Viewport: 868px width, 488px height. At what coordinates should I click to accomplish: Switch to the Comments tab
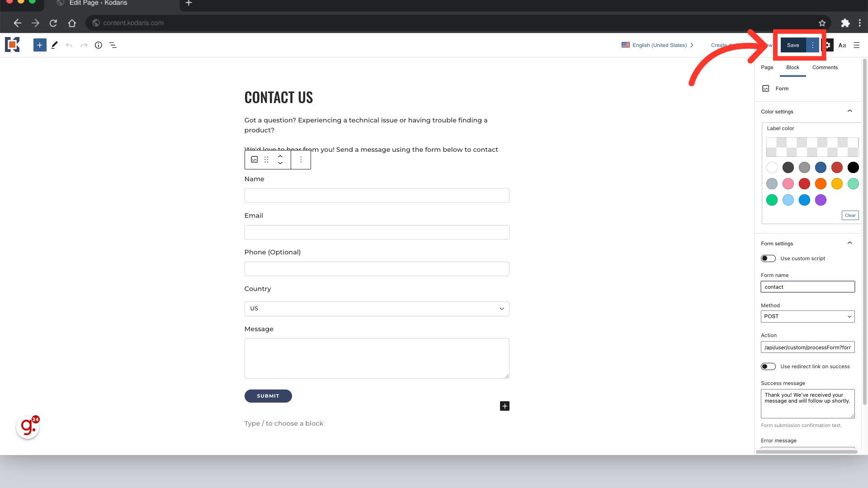(x=825, y=67)
